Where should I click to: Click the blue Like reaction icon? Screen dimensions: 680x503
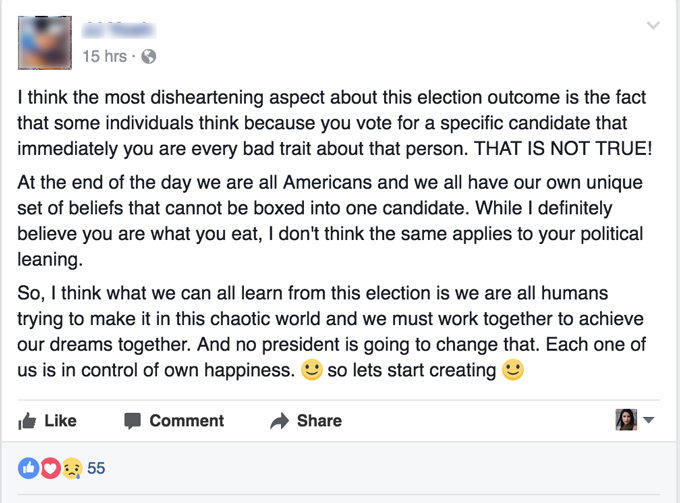click(29, 468)
